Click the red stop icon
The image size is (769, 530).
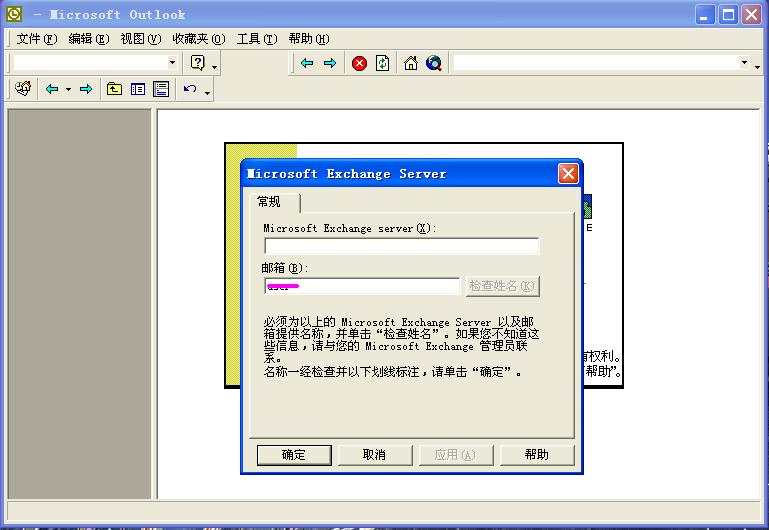(359, 63)
